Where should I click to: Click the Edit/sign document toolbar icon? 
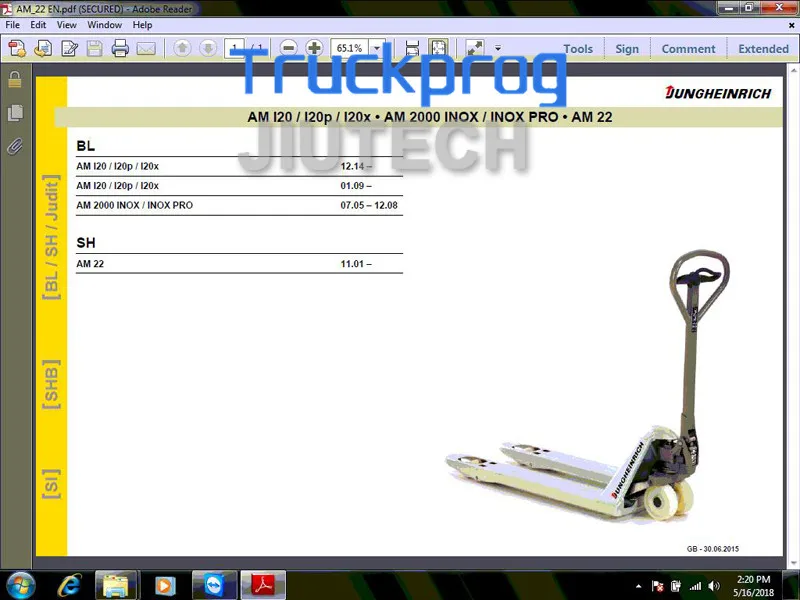point(69,48)
